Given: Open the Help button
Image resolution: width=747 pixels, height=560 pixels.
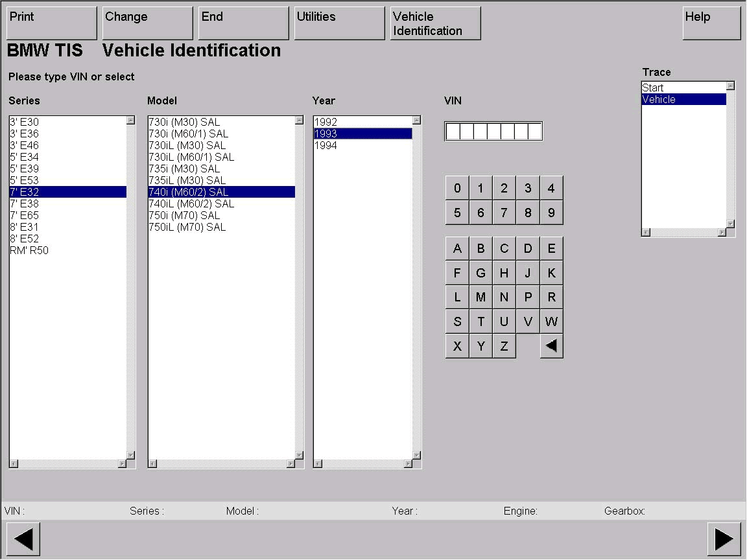Looking at the screenshot, I should [x=711, y=23].
